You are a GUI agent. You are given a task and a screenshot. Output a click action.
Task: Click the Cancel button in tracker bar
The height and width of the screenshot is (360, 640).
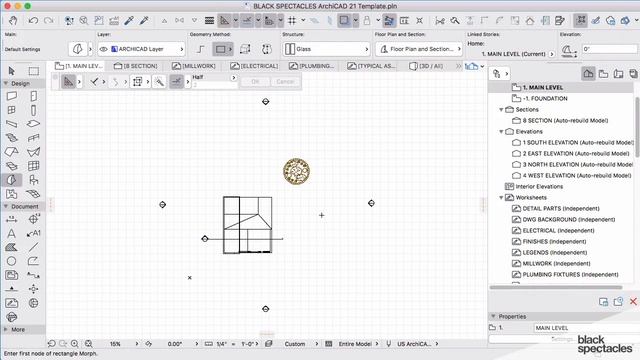(285, 82)
